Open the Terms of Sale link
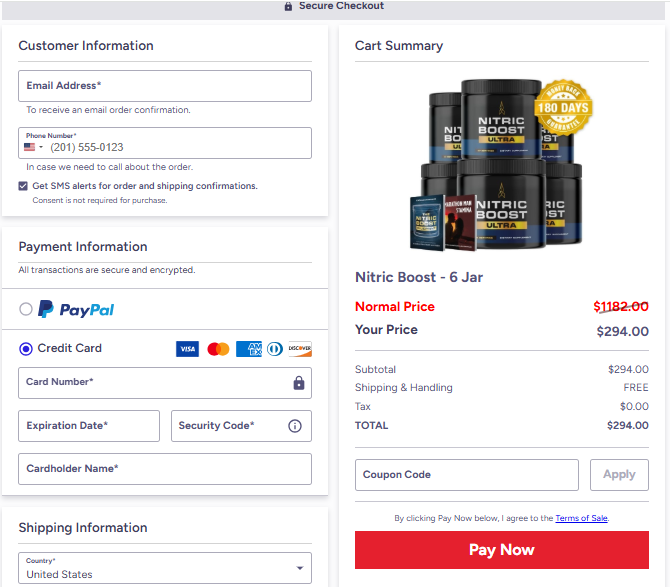670x587 pixels. 582,518
